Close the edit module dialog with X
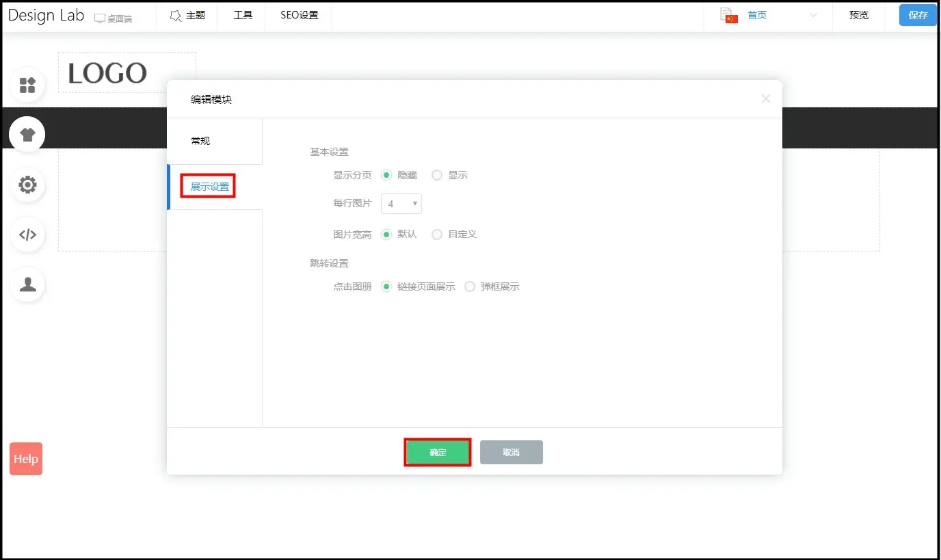 [x=765, y=99]
